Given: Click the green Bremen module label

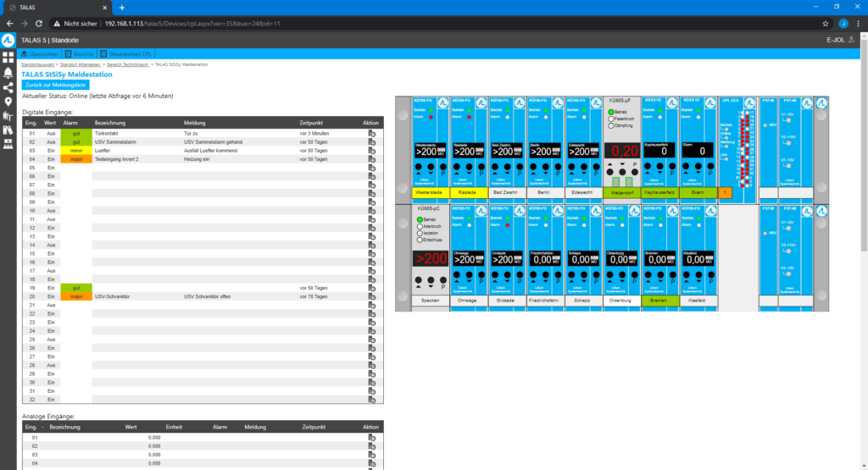Looking at the screenshot, I should 659,301.
